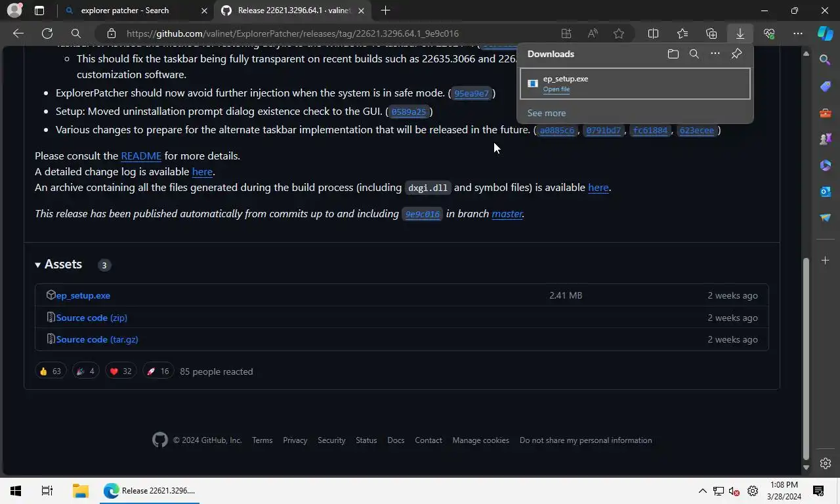Screen dimensions: 840x504
Task: Open a new tab with plus button
Action: point(385,10)
